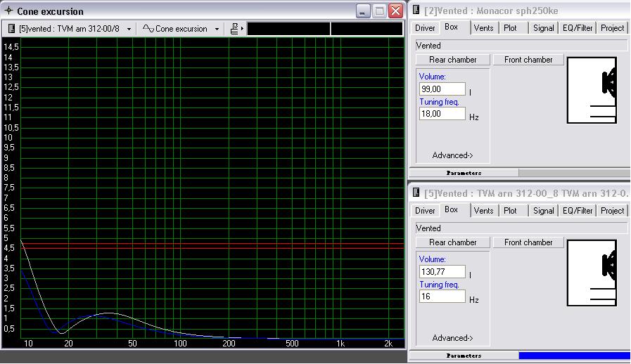Close the Cone excursion window
Viewport: 631px width, 364px height.
click(x=395, y=11)
